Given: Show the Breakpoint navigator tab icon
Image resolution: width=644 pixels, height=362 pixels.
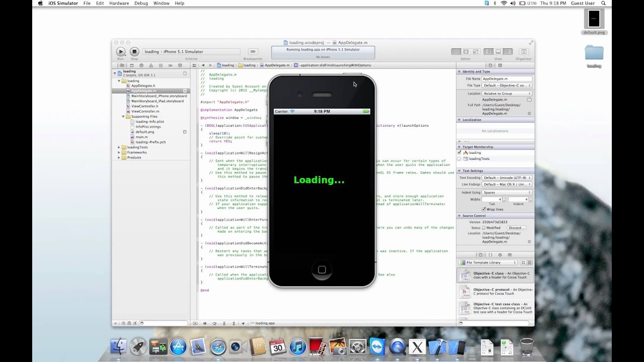Looking at the screenshot, I should (171, 65).
